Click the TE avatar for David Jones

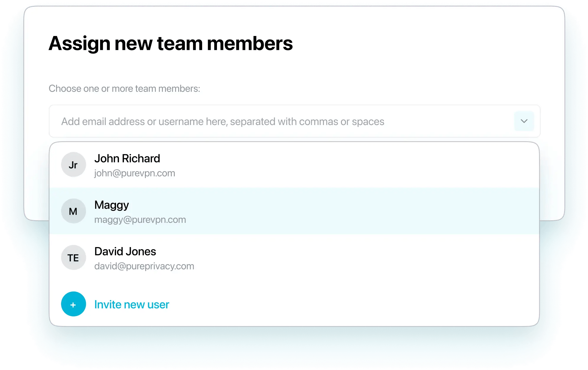73,258
